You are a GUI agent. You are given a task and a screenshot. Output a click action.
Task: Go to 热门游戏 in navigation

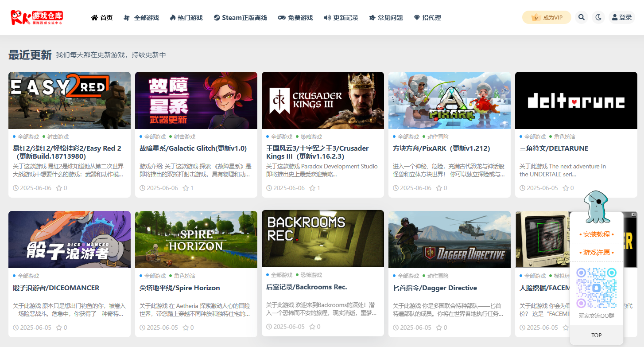186,18
